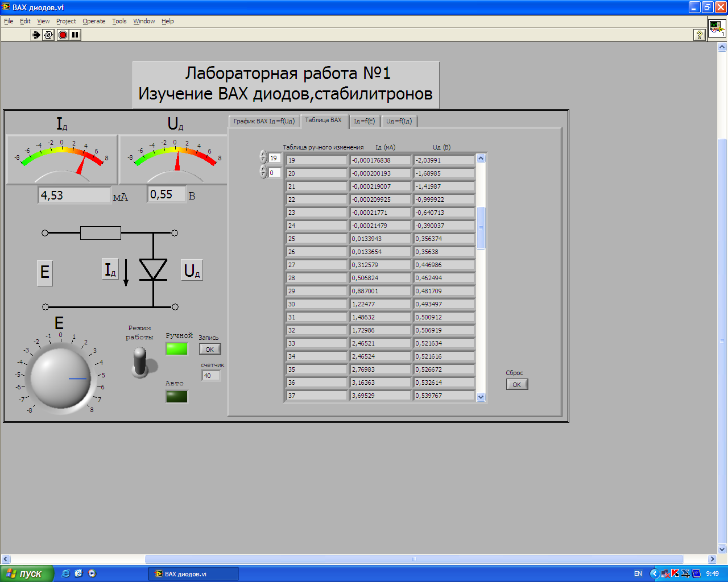Click the dark Авто indicator LED

click(x=176, y=396)
